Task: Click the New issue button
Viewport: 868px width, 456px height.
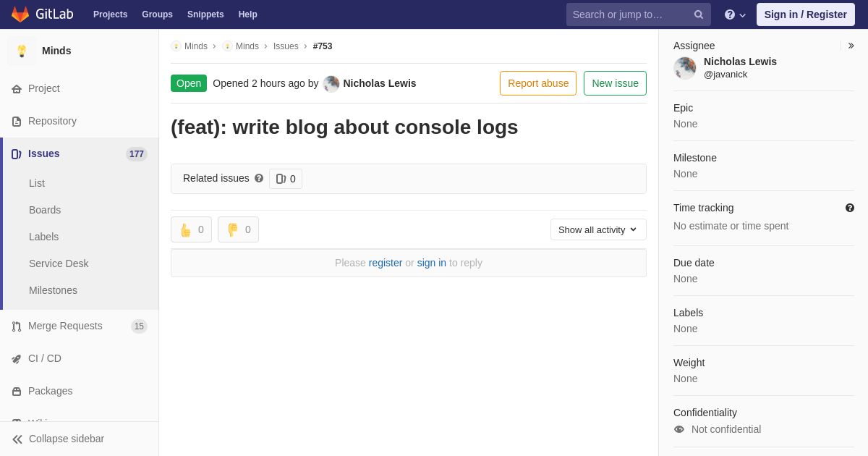Action: pyautogui.click(x=615, y=83)
